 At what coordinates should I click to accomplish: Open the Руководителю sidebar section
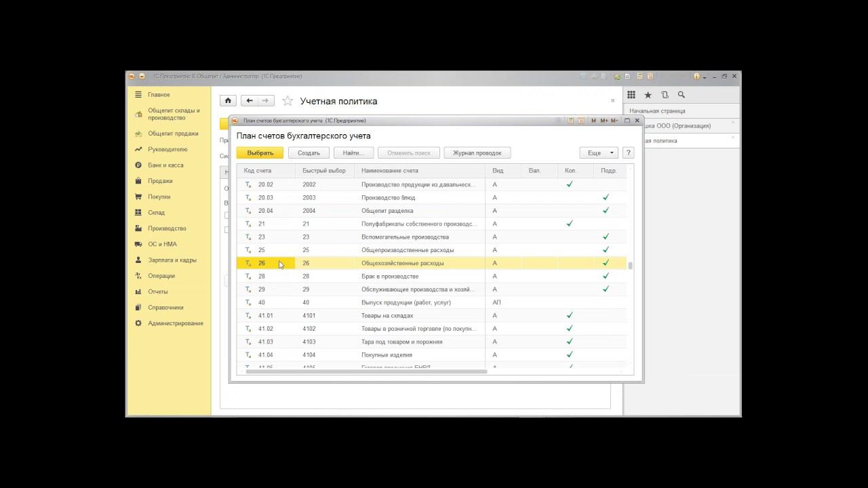[x=167, y=149]
